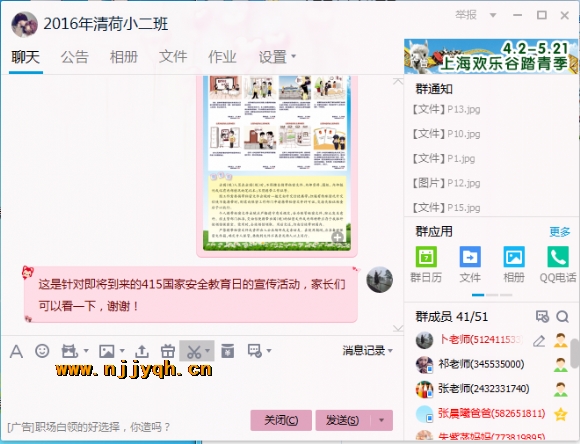Click the 关闭(C) button
Image resolution: width=580 pixels, height=444 pixels.
click(x=281, y=420)
